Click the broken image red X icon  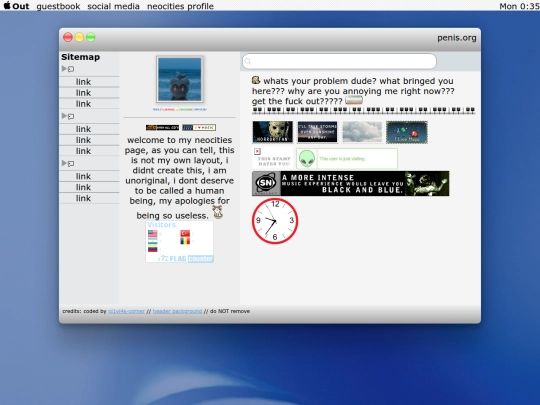point(257,152)
